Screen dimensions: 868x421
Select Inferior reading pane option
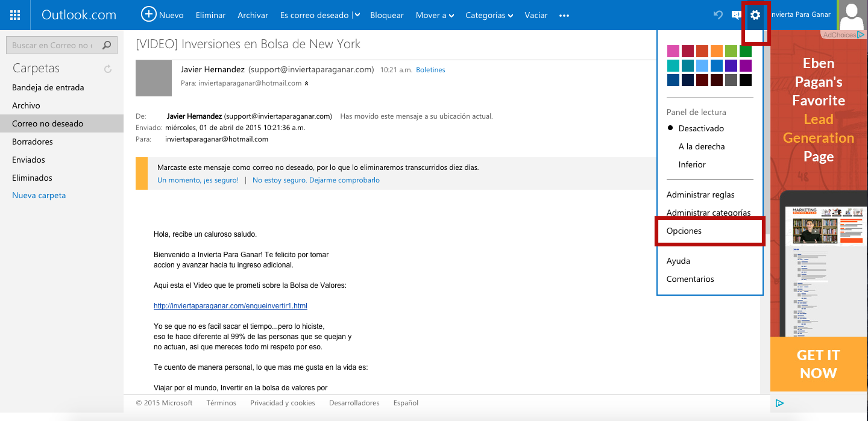click(691, 164)
